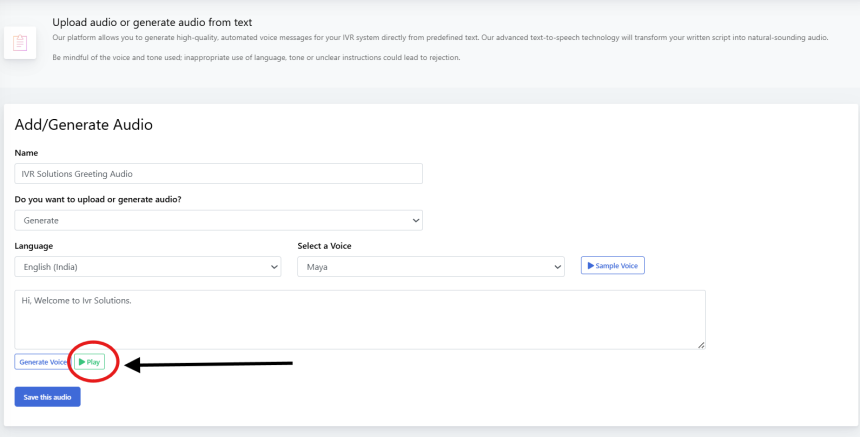
Task: Click the platform description paragraph
Action: click(440, 37)
